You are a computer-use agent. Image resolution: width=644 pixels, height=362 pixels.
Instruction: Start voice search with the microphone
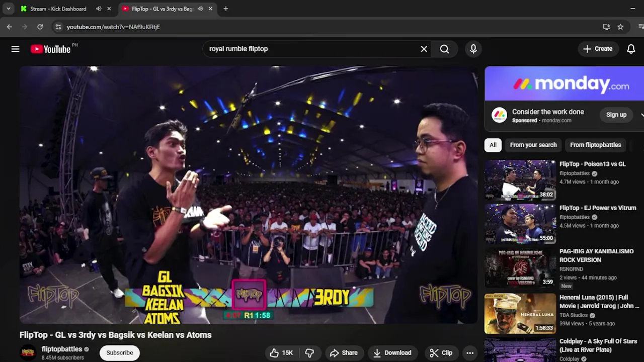pyautogui.click(x=473, y=49)
